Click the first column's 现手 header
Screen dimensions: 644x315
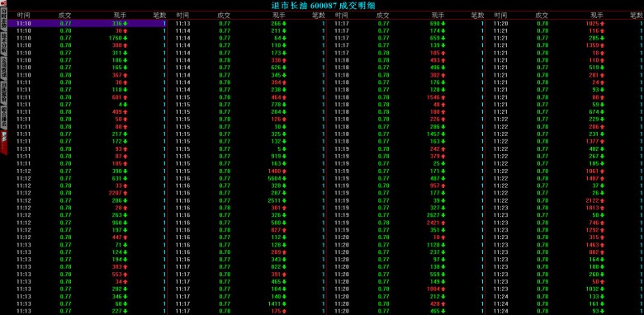click(x=121, y=15)
